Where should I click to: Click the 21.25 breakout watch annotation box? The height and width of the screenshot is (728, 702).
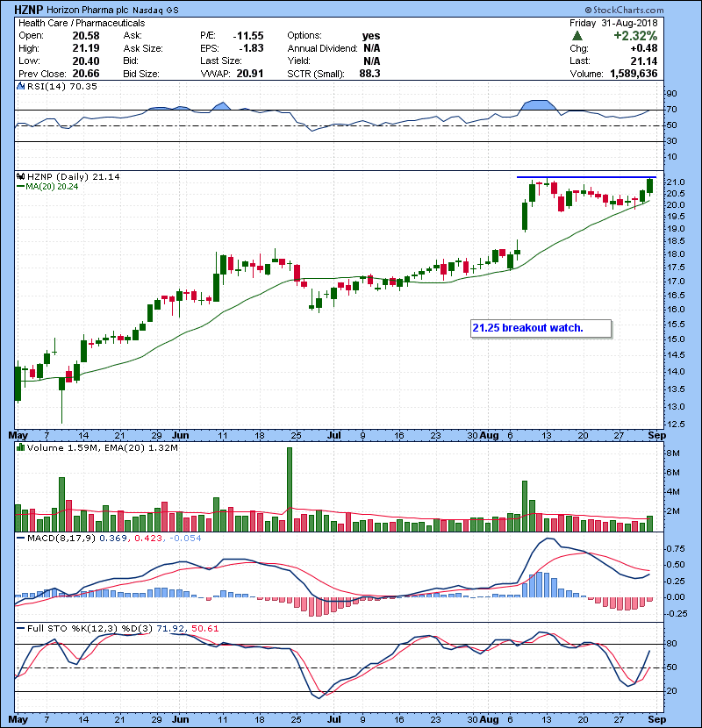(x=541, y=328)
